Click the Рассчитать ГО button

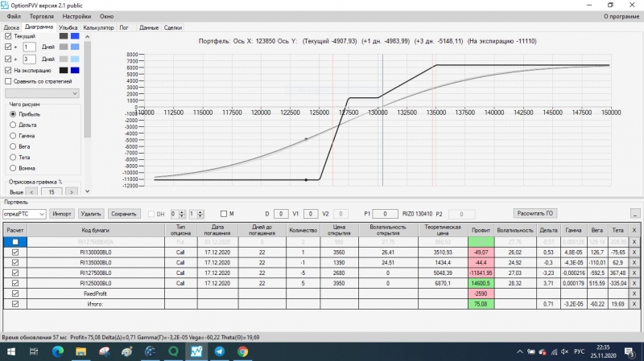pos(535,213)
